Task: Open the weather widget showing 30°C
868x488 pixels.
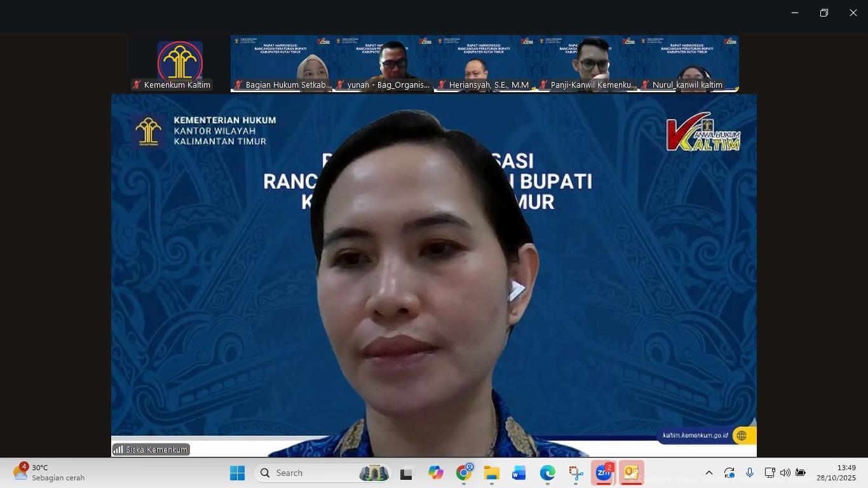Action: pyautogui.click(x=50, y=473)
